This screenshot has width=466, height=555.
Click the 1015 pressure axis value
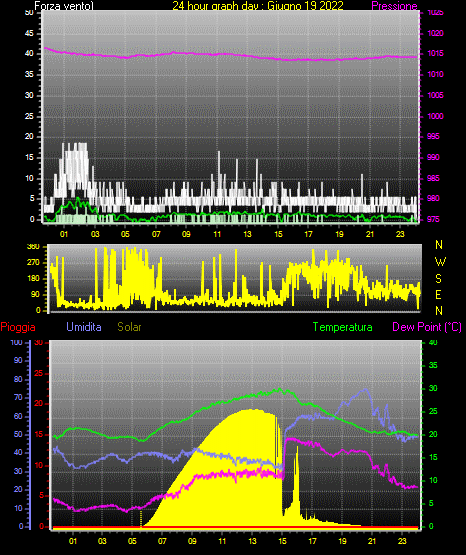click(435, 53)
